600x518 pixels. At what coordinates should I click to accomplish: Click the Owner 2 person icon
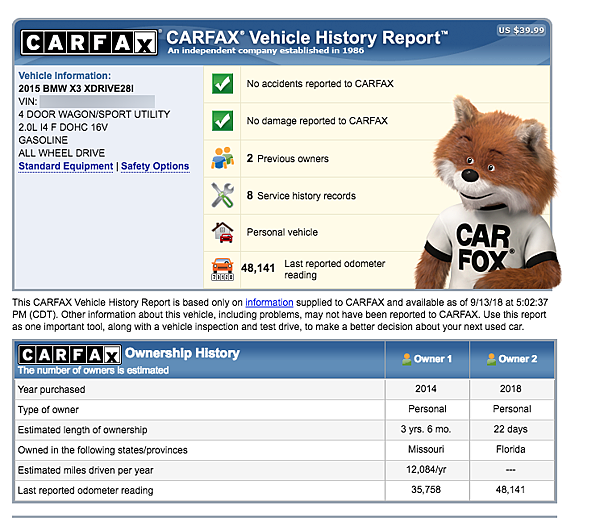491,359
